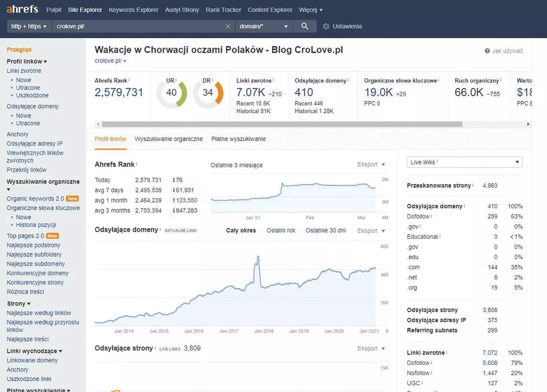
Task: Select Ostatni rok time range
Action: pyautogui.click(x=281, y=230)
